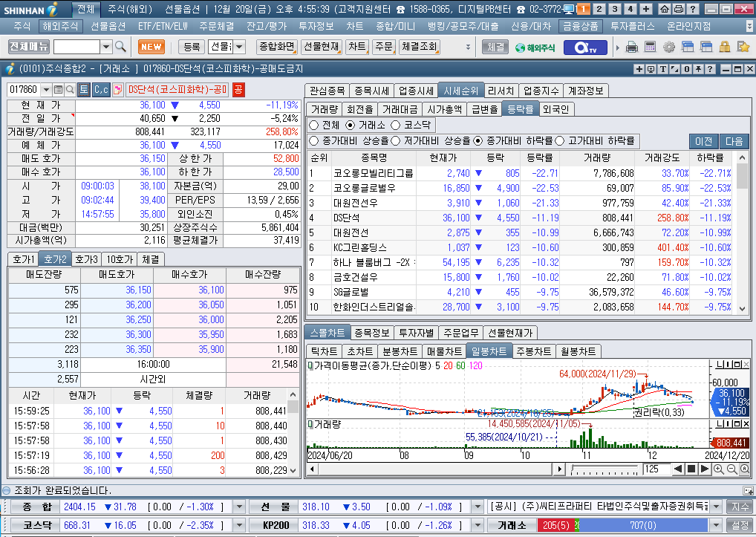Click the 설정 button at bottom right
Image resolution: width=756 pixels, height=537 pixels.
(740, 525)
